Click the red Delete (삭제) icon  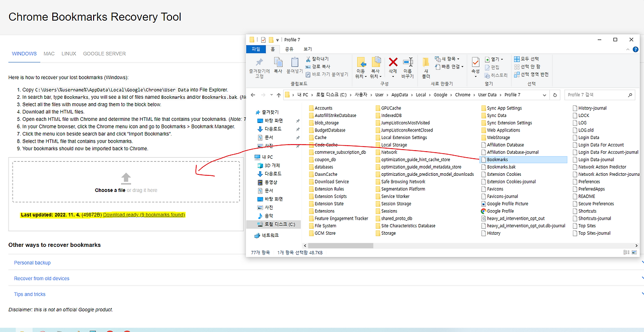(393, 62)
